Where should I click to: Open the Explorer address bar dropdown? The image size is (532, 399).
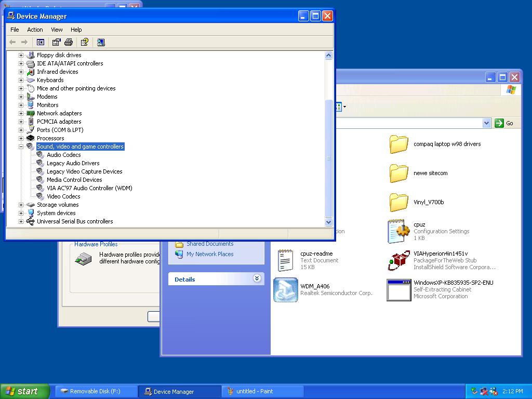(x=486, y=123)
